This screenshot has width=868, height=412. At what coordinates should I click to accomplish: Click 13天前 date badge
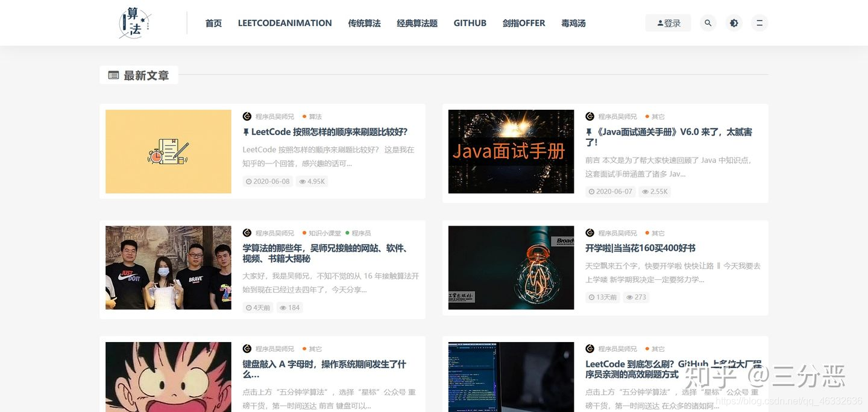click(603, 297)
